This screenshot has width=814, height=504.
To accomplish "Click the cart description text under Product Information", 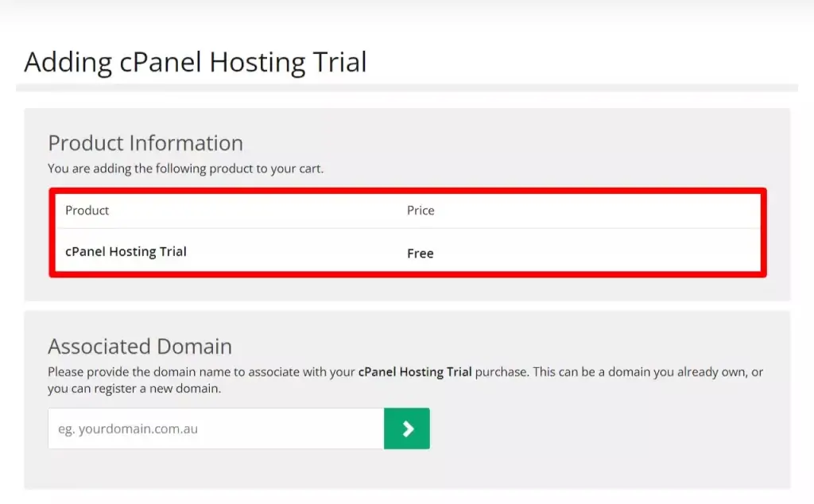I will coord(186,168).
